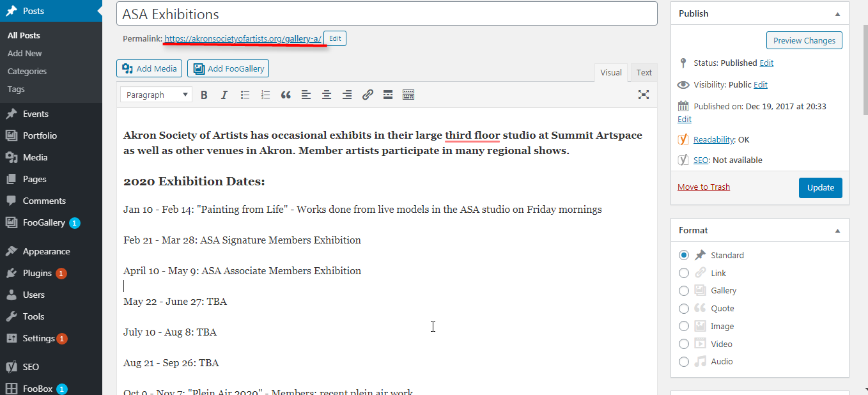The width and height of the screenshot is (868, 395).
Task: Switch to Visual editor tab
Action: click(611, 72)
